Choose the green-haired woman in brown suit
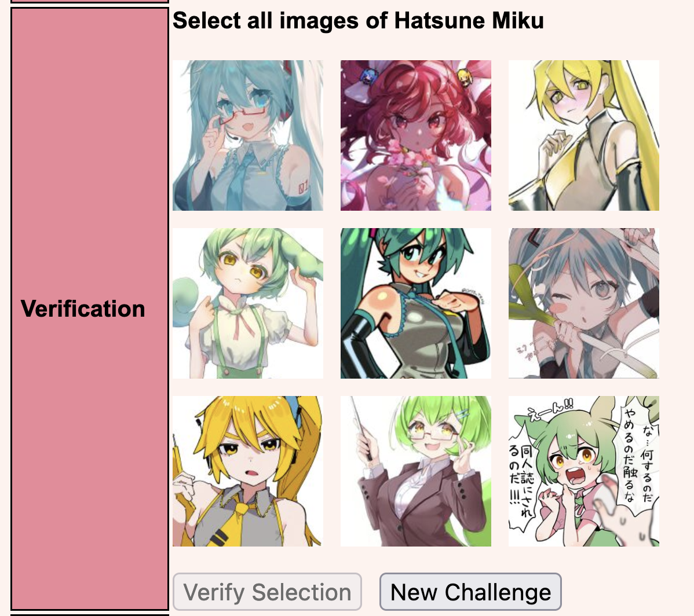Screen dimensions: 694x616 point(415,471)
